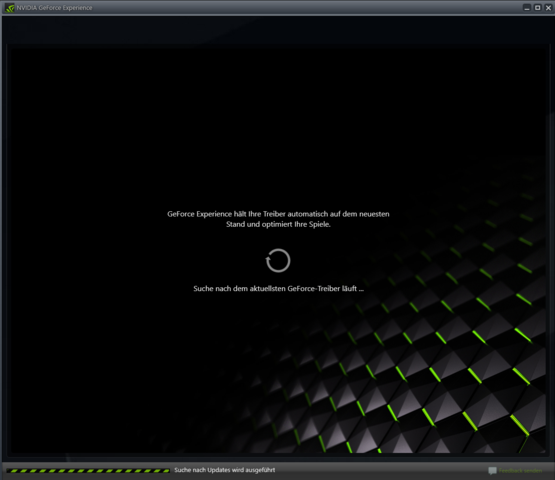
Task: Open the 'Feedback senden' link
Action: (x=520, y=470)
